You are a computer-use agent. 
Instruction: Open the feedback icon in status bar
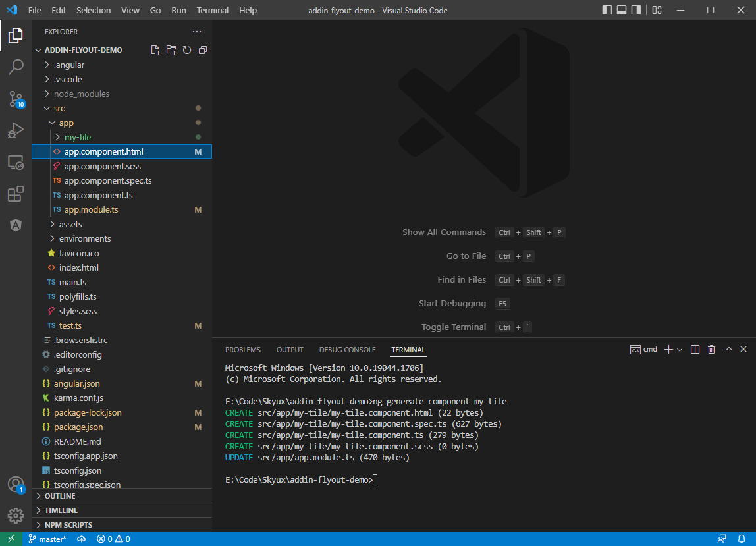[722, 539]
